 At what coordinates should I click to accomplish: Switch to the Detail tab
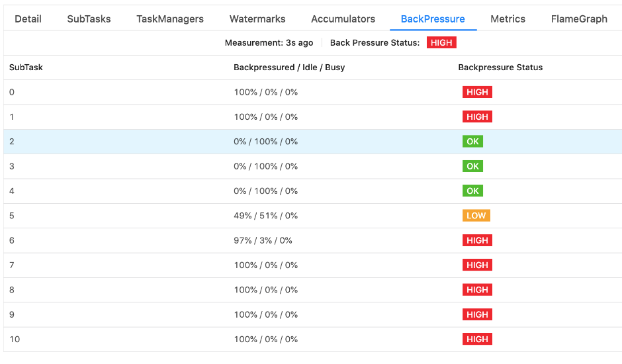[x=28, y=19]
